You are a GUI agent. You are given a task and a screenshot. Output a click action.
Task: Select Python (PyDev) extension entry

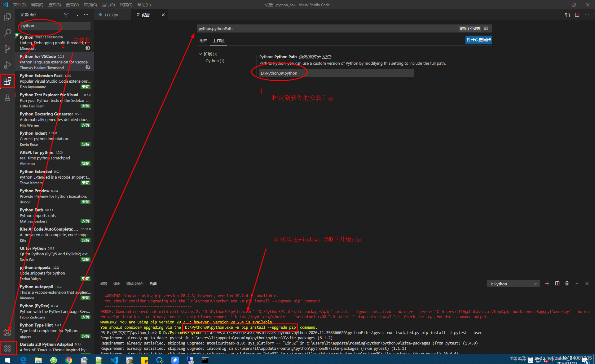click(x=55, y=311)
